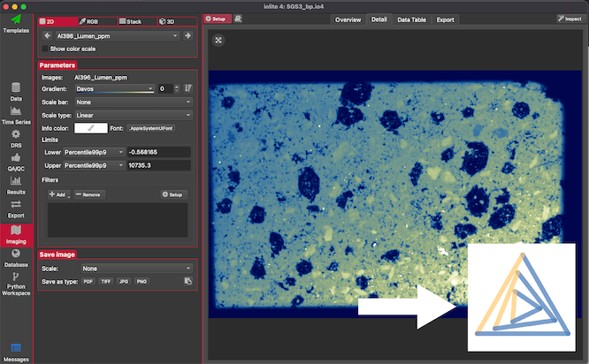
Task: Click the Filters Setup button
Action: [173, 194]
